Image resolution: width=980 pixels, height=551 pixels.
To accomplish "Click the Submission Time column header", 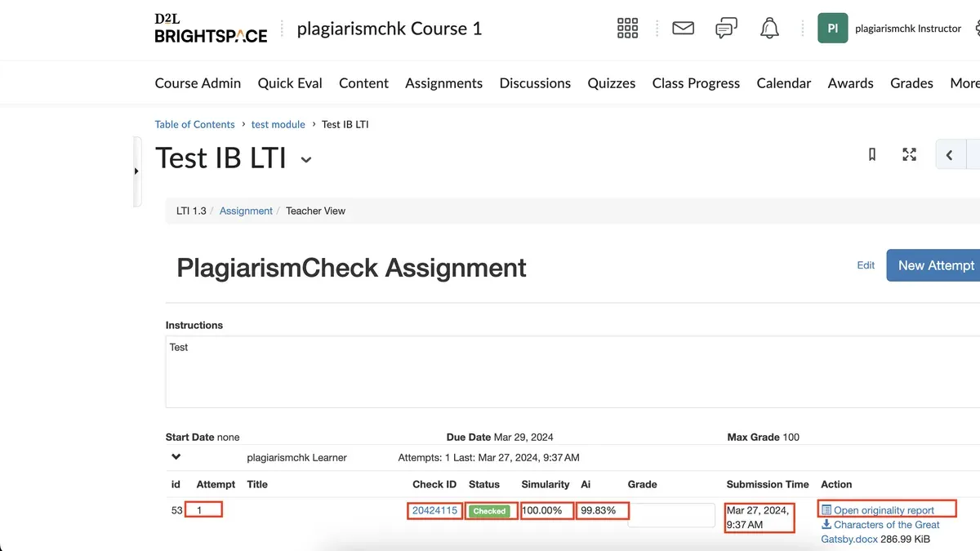I will 768,484.
